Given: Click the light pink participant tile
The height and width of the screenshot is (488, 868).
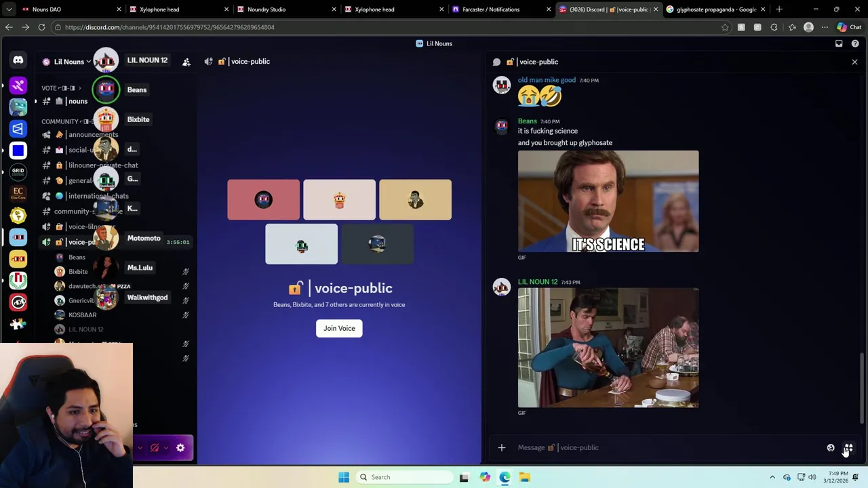Looking at the screenshot, I should tap(339, 199).
